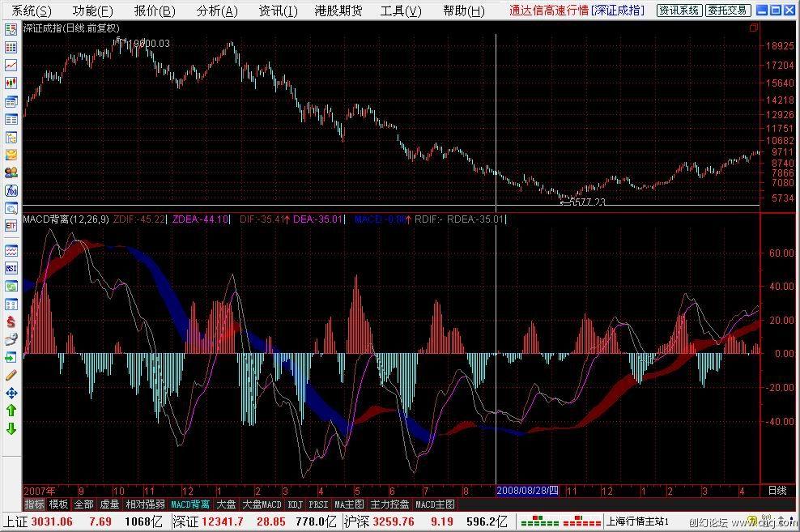Viewport: 800px width, 532px height.
Task: Click the red dollar sign icon
Action: [11, 321]
